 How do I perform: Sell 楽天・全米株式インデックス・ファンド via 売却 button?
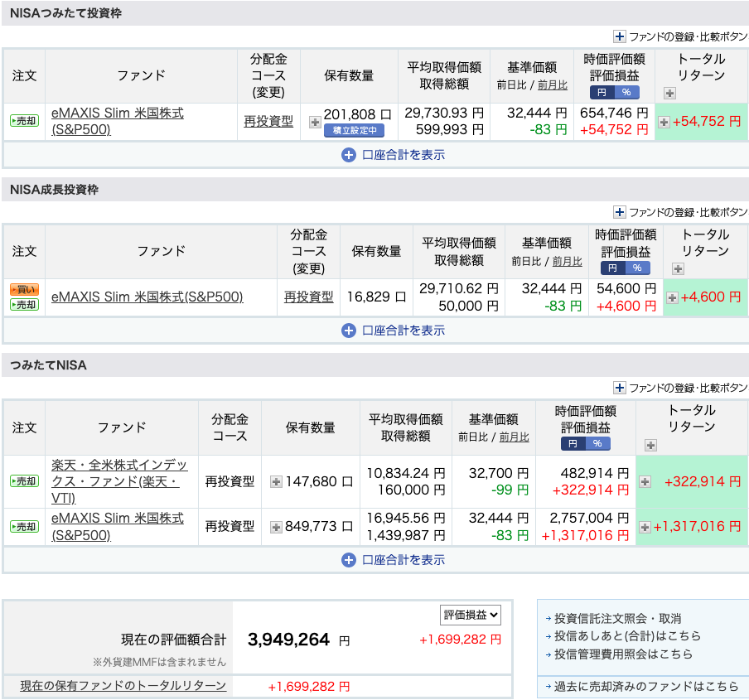tap(24, 481)
